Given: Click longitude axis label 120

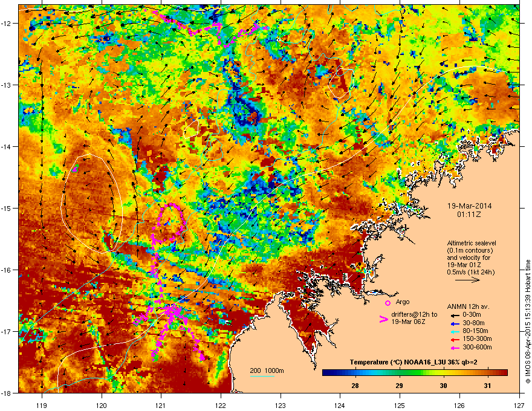Looking at the screenshot, I should point(102,405).
